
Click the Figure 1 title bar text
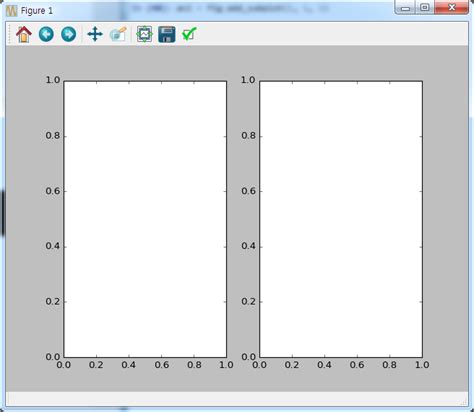(x=37, y=11)
